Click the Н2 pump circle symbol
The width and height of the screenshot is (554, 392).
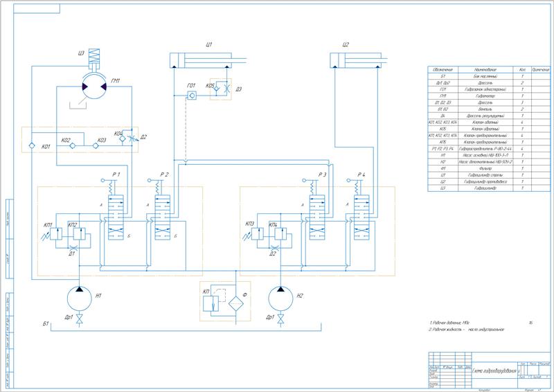pyautogui.click(x=280, y=299)
